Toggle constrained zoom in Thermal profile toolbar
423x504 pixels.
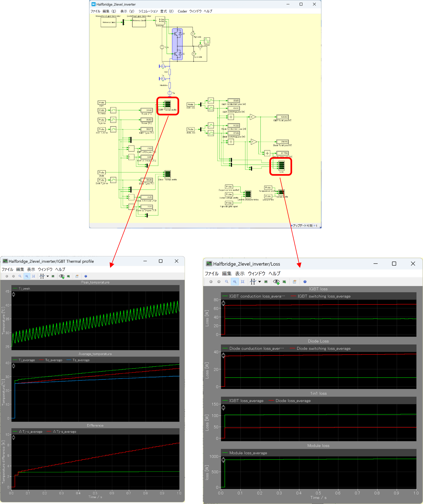pyautogui.click(x=27, y=276)
